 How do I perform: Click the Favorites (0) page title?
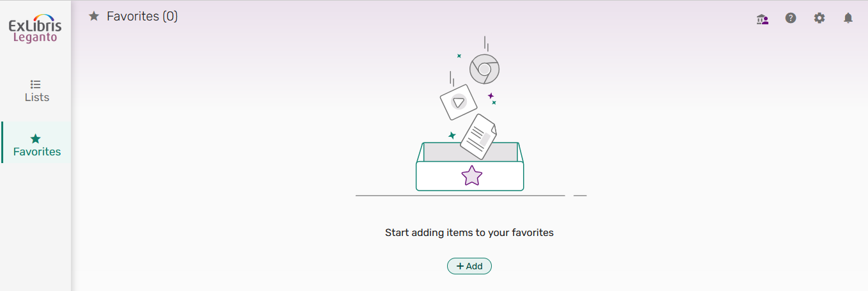[x=142, y=17]
